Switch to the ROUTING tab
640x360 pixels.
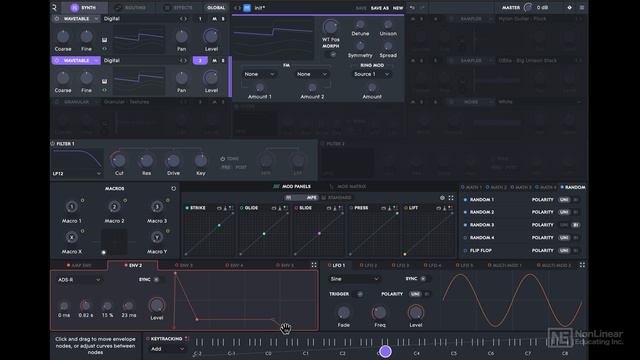(131, 8)
